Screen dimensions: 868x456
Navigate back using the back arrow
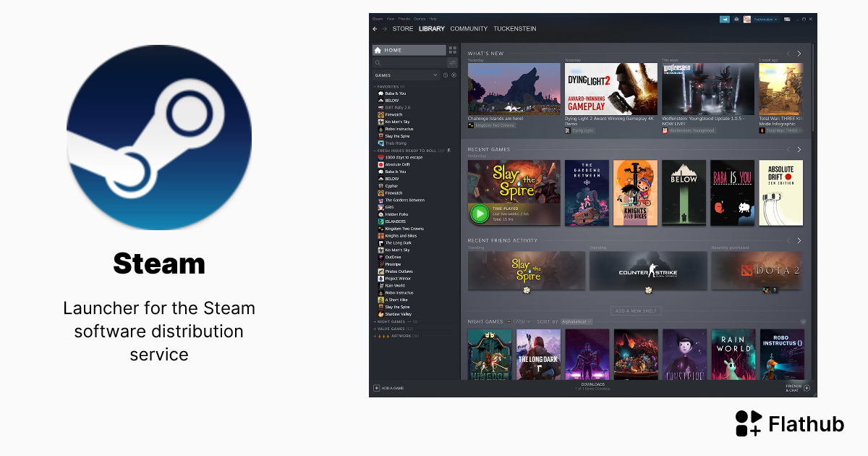coord(374,29)
